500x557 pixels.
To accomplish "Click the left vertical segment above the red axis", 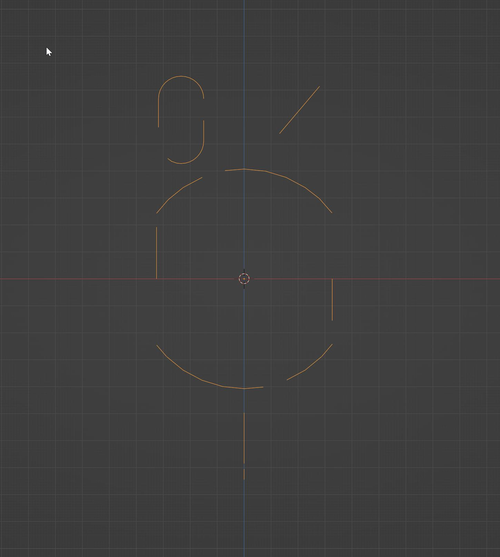I will 157,253.
